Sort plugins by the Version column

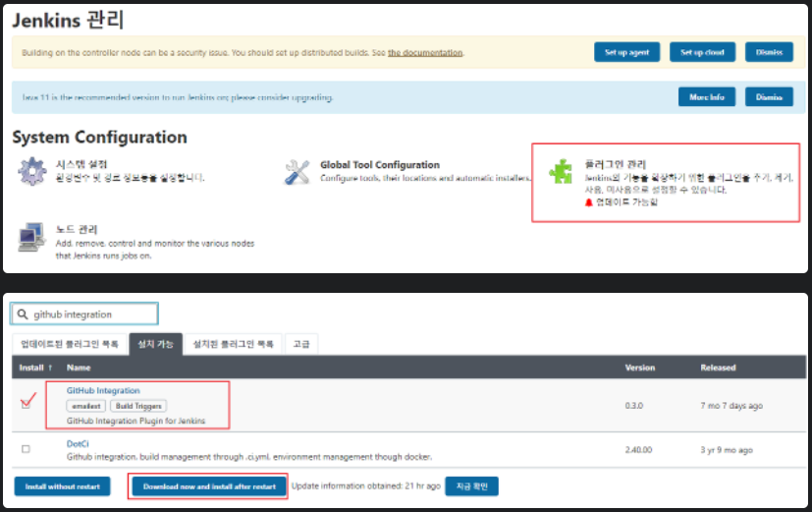(640, 368)
